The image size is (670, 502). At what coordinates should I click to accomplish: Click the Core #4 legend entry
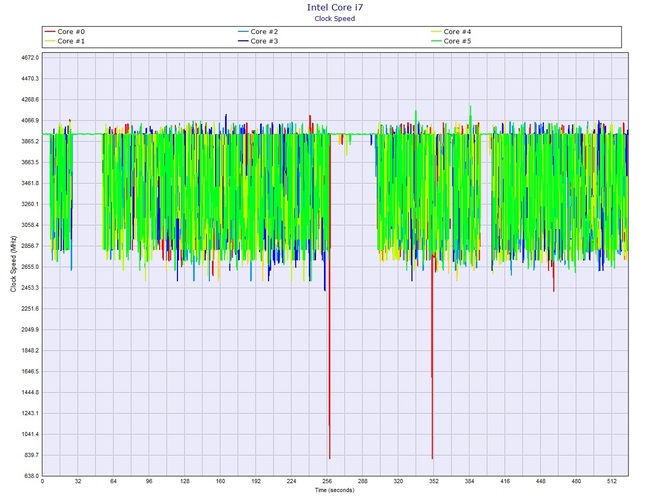[451, 32]
